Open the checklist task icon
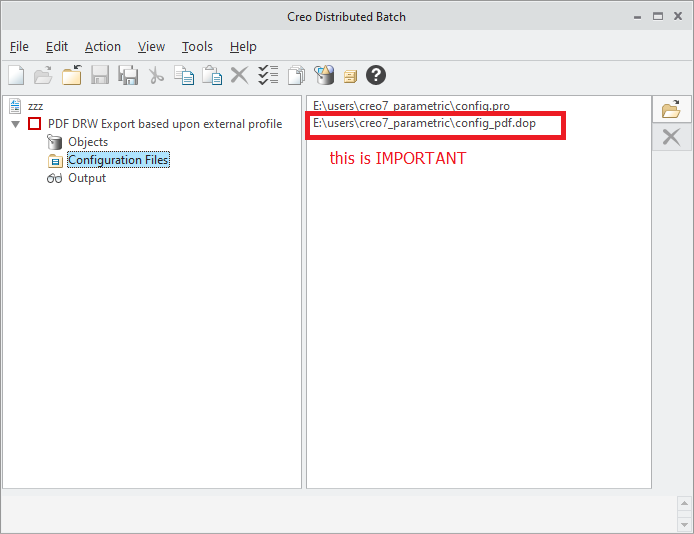The width and height of the screenshot is (694, 534). click(267, 75)
